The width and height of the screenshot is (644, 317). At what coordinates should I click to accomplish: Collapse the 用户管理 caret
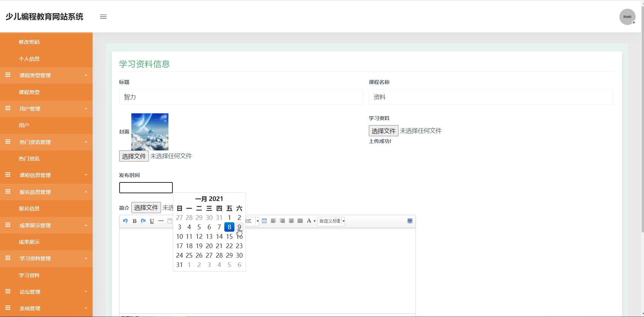point(86,109)
